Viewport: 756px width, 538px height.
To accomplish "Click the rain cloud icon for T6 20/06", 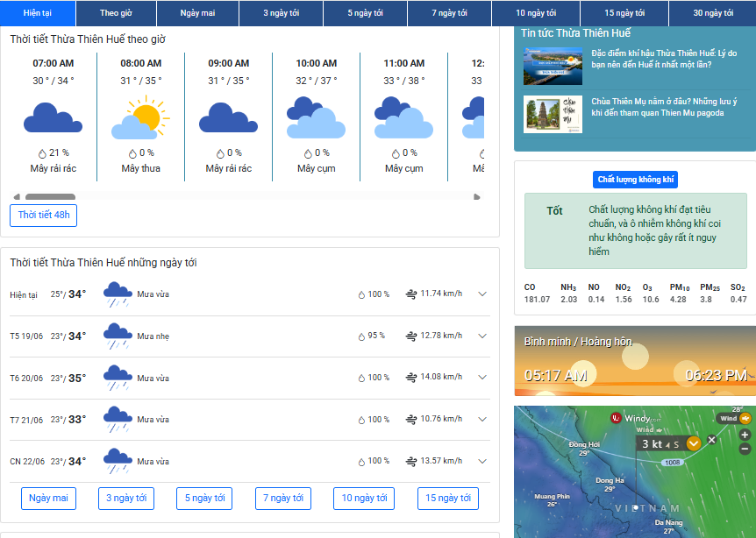I will coord(118,378).
